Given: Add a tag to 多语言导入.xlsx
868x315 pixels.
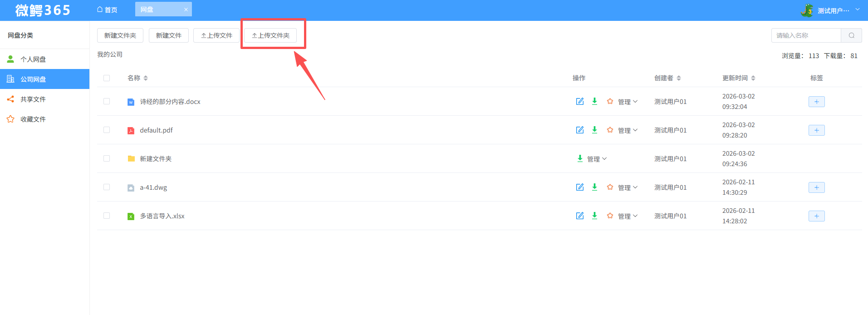Looking at the screenshot, I should pos(816,216).
